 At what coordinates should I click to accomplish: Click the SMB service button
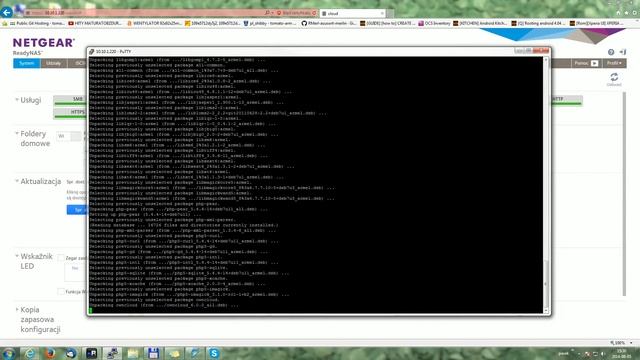pyautogui.click(x=70, y=100)
